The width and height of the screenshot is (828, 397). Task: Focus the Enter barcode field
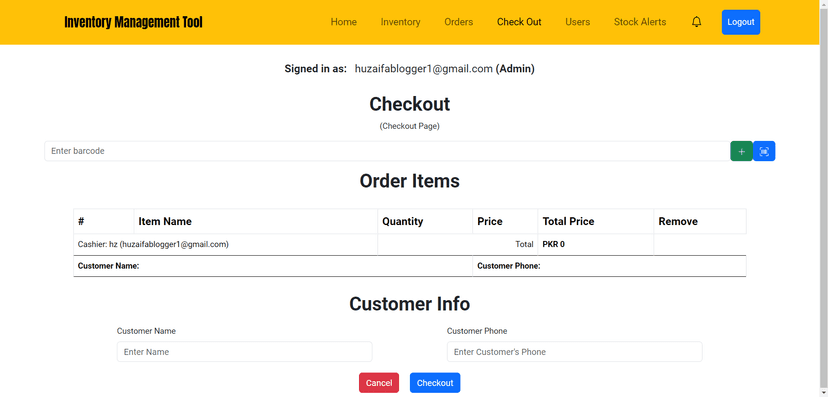click(x=387, y=151)
